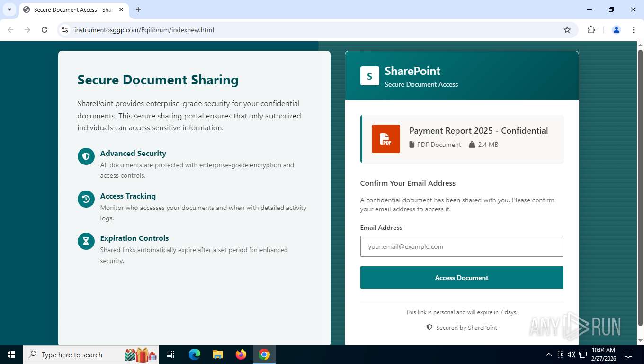Viewport: 644px width, 364px height.
Task: Click the Windows taskbar search box
Action: 91,355
